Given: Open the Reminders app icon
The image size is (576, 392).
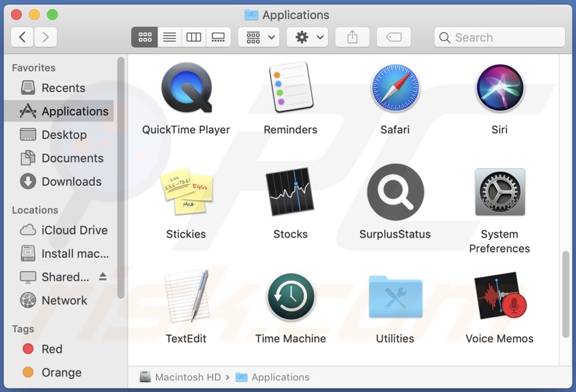Looking at the screenshot, I should pyautogui.click(x=291, y=87).
